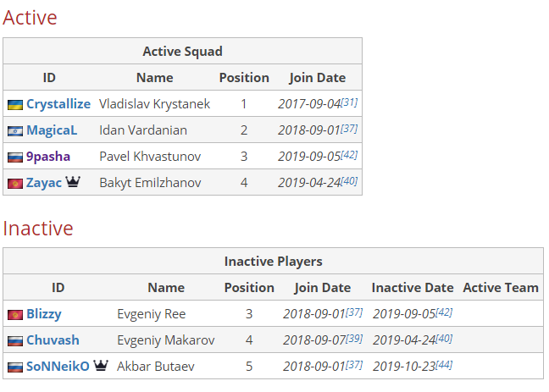Click the Russia flag icon beside Chuvash
The height and width of the screenshot is (392, 549).
(x=15, y=341)
